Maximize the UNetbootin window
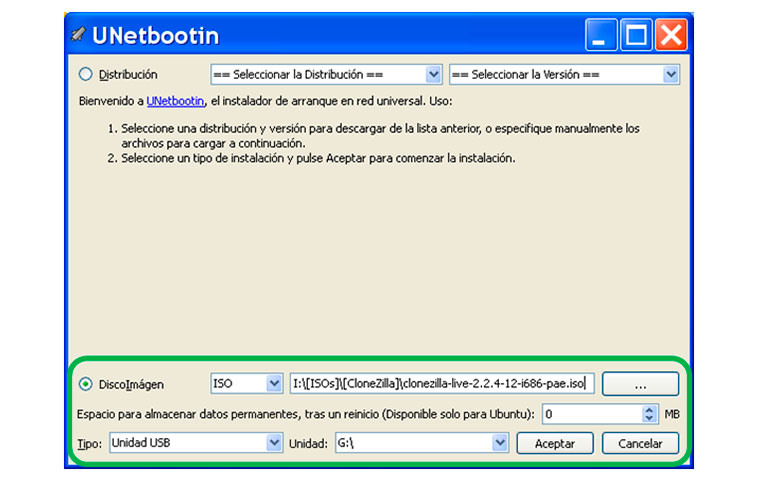Screen dimensions: 760x482 tap(636, 35)
